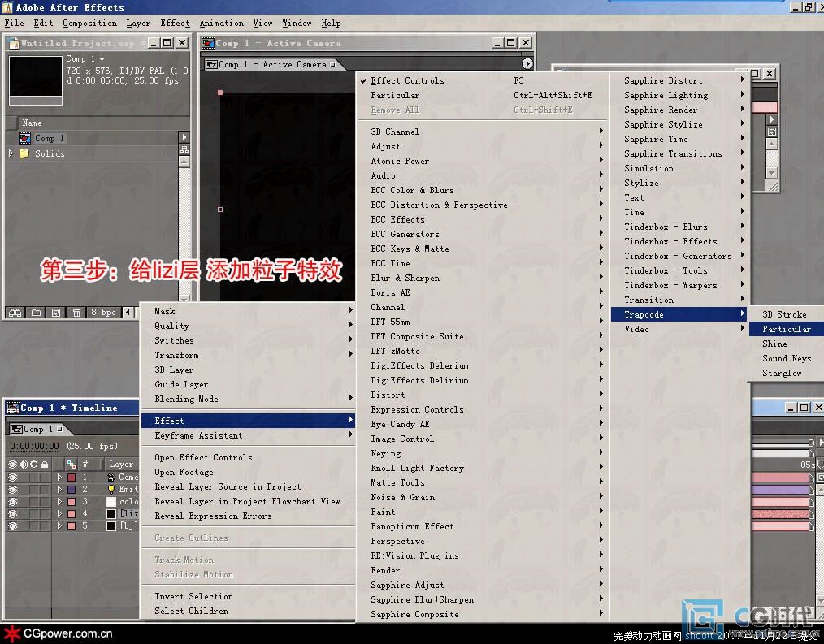Click Invert Selection in context menu
Screen dimensions: 824x644
pos(248,596)
